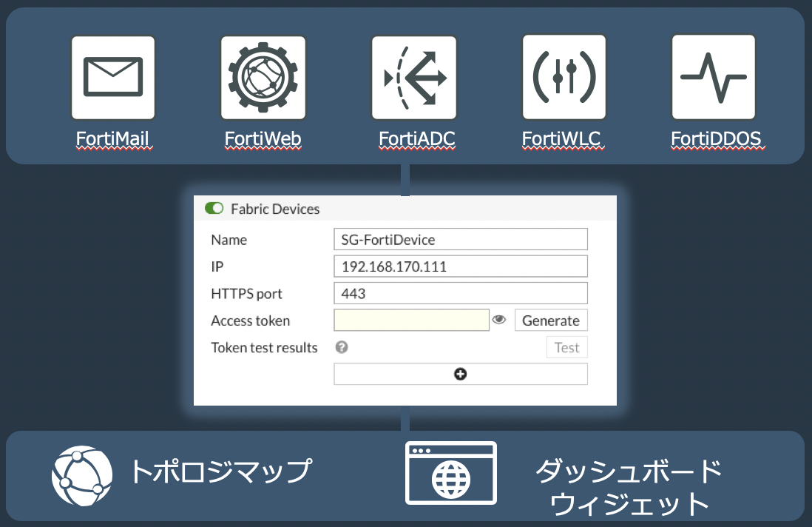Show the access token with eye icon
This screenshot has height=527, width=812.
(498, 320)
